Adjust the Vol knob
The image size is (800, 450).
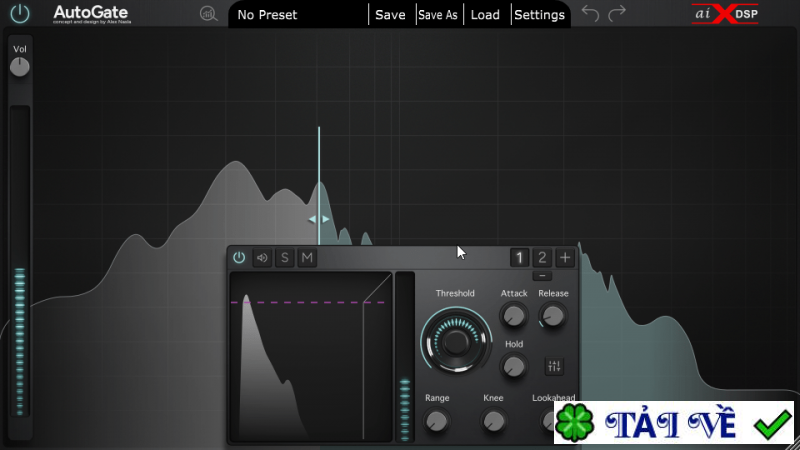pos(19,67)
